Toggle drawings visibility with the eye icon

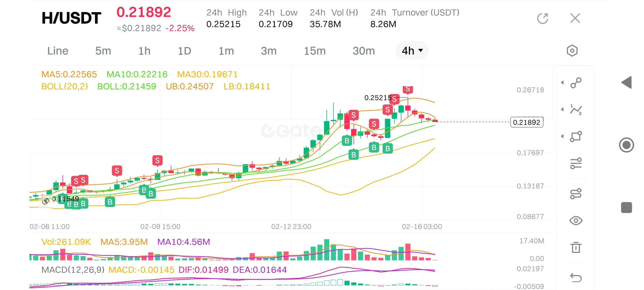(x=576, y=221)
